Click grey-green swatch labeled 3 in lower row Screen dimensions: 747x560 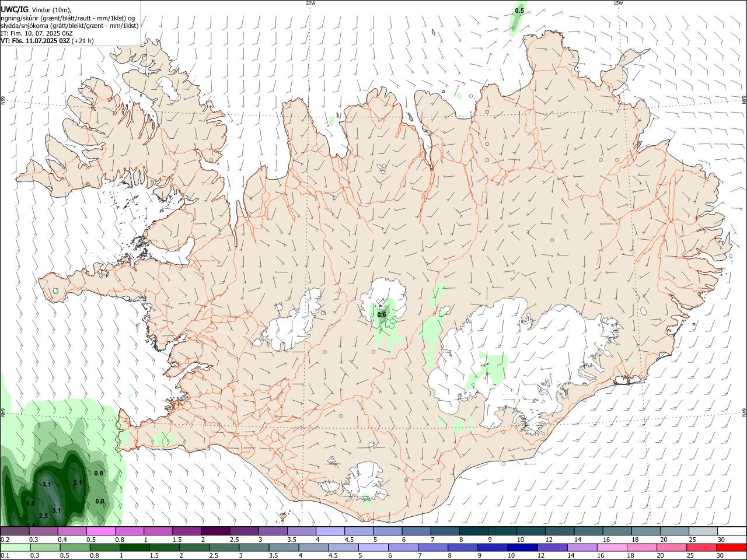click(254, 547)
